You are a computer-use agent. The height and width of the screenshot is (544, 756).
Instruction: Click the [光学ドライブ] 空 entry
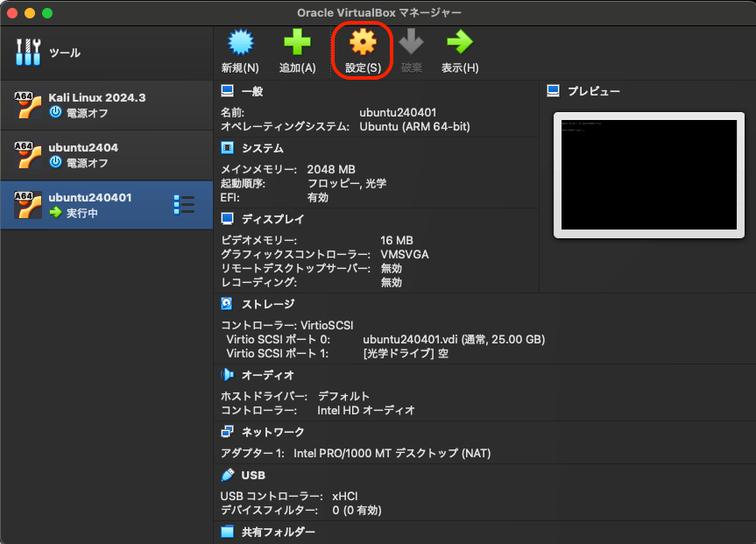406,354
